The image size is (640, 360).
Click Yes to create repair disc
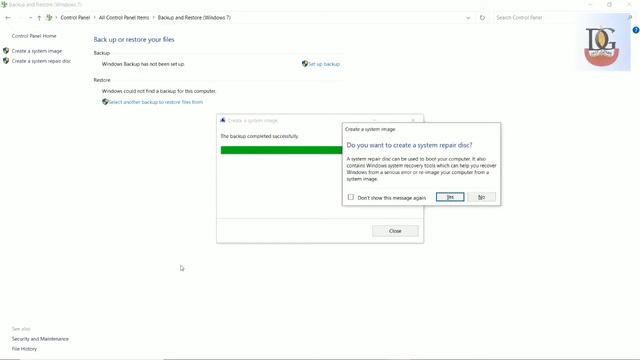(x=450, y=197)
